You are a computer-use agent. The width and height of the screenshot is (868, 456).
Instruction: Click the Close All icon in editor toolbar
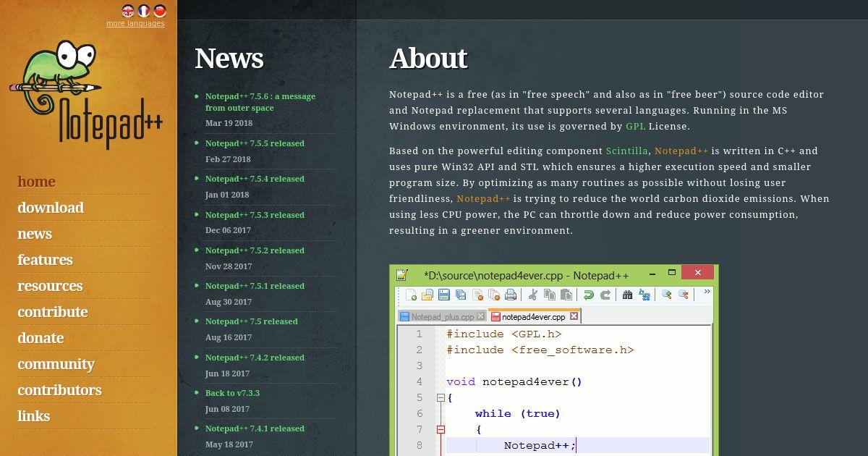493,295
